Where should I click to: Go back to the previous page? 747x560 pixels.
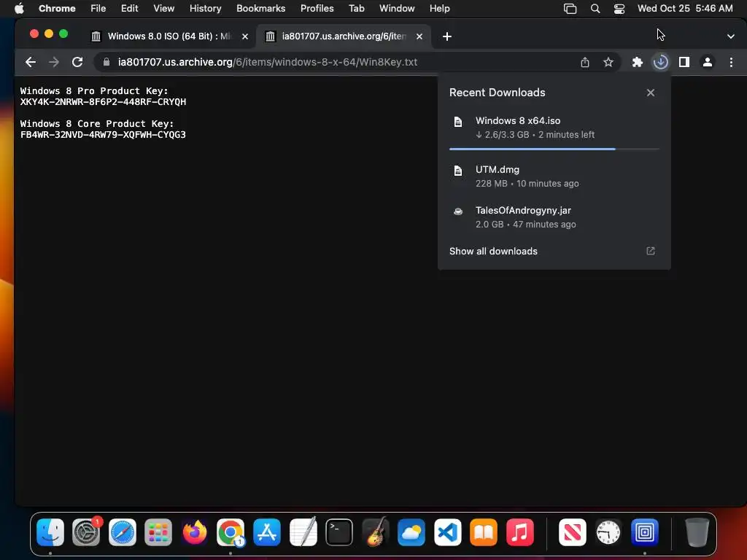pos(31,62)
